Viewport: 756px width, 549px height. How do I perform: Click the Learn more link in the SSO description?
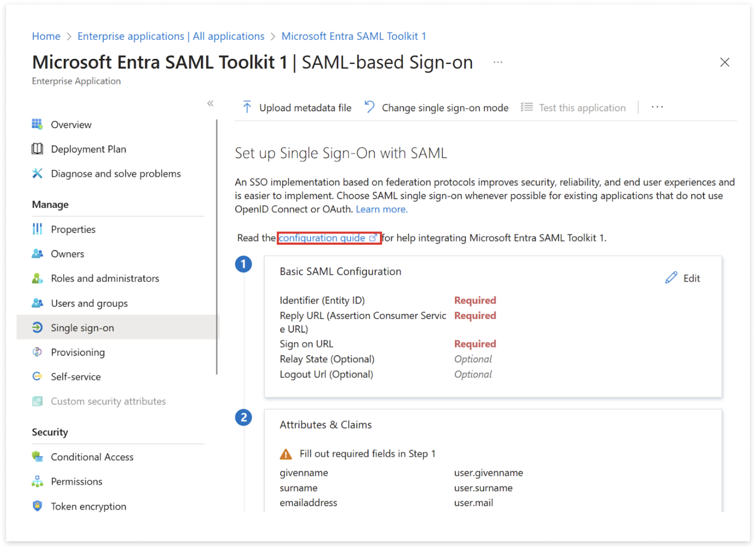[x=381, y=209]
